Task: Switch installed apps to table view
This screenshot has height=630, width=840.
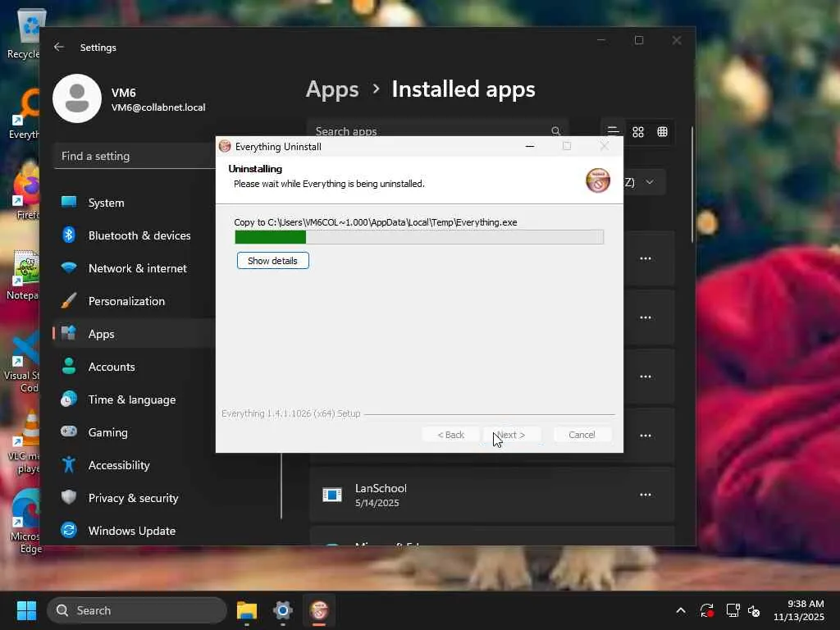Action: pyautogui.click(x=662, y=132)
